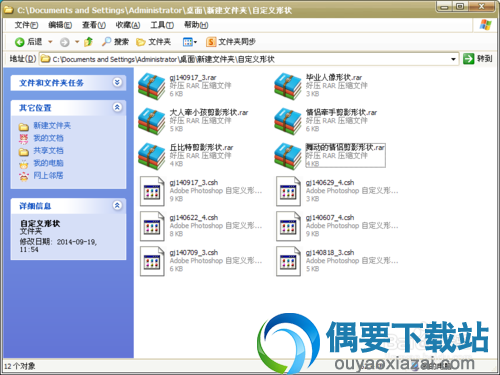The image size is (500, 375).
Task: Open the Forward button history dropdown arrow
Action: coord(77,42)
